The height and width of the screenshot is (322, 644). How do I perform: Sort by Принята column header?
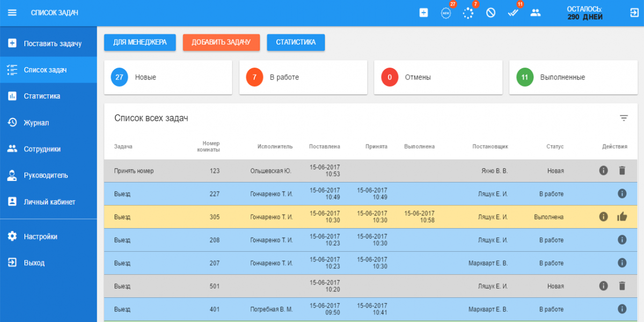[376, 147]
